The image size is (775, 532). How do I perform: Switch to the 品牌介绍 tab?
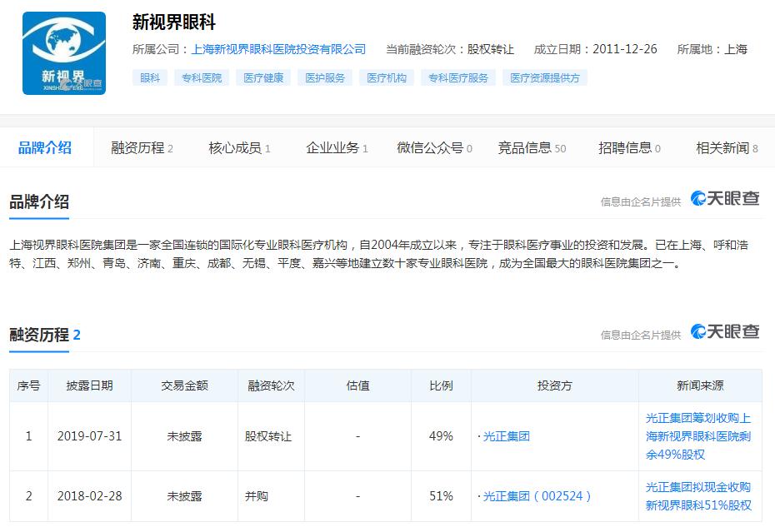pyautogui.click(x=45, y=147)
